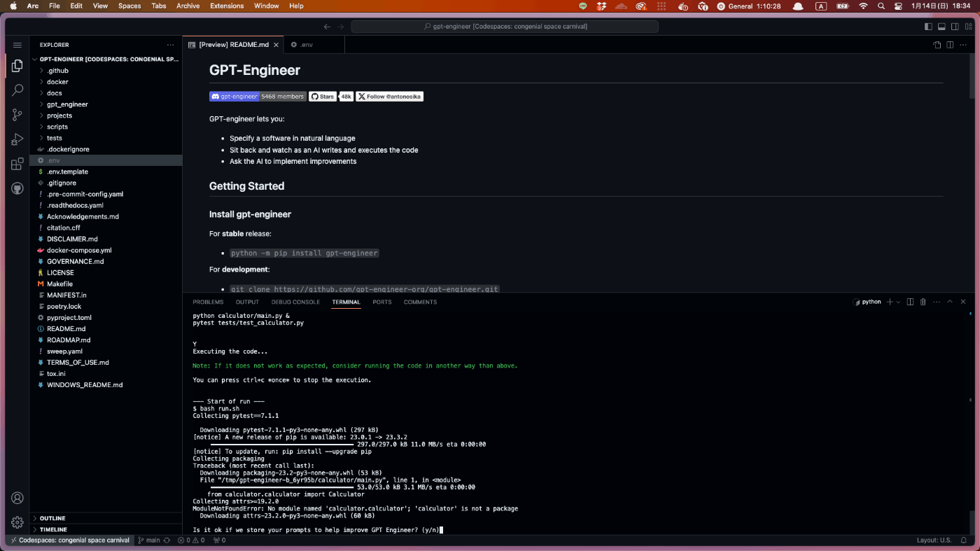Split the terminal panel
Viewport: 980px width, 551px height.
point(910,302)
